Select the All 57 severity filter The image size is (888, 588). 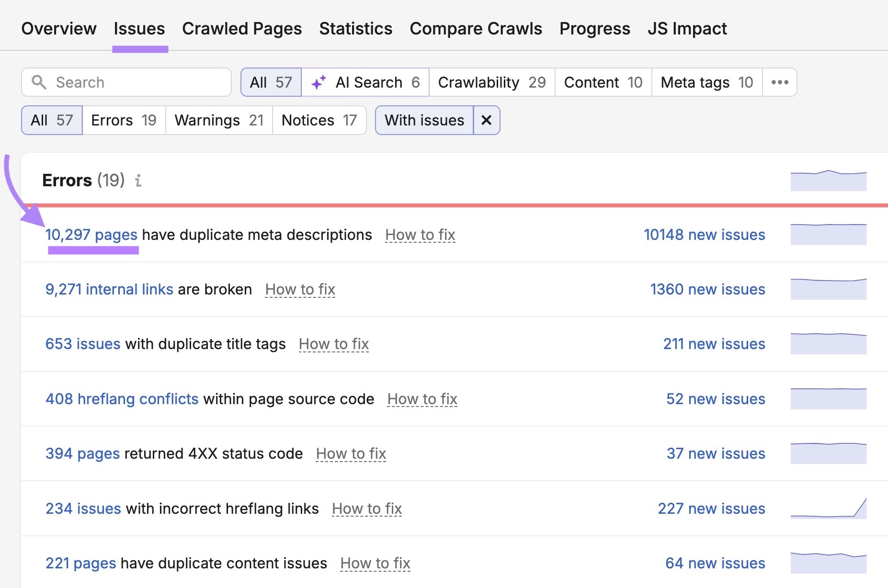coord(52,120)
